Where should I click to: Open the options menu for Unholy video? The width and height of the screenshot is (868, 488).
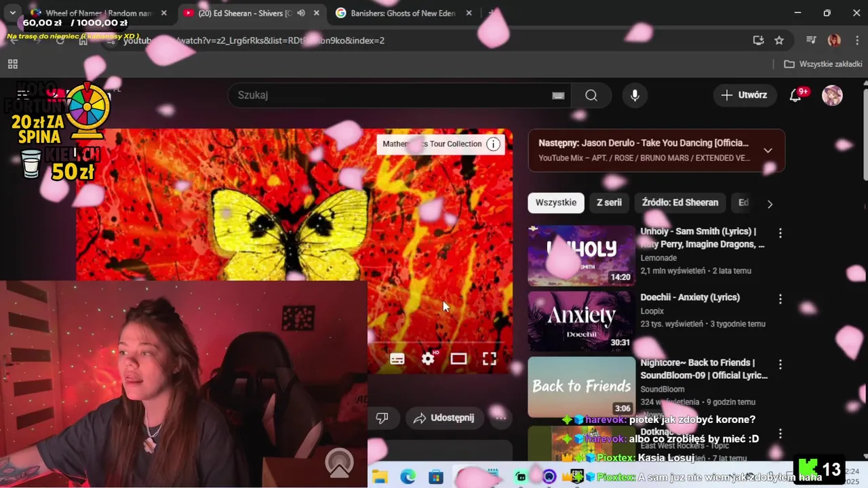780,232
